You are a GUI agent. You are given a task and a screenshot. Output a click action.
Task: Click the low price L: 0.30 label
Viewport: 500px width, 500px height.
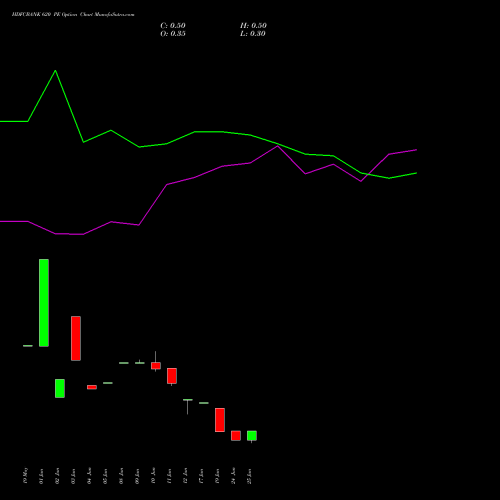[253, 34]
